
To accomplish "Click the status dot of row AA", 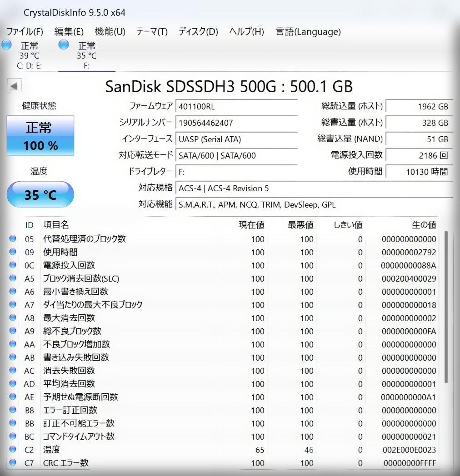I will coord(13,344).
